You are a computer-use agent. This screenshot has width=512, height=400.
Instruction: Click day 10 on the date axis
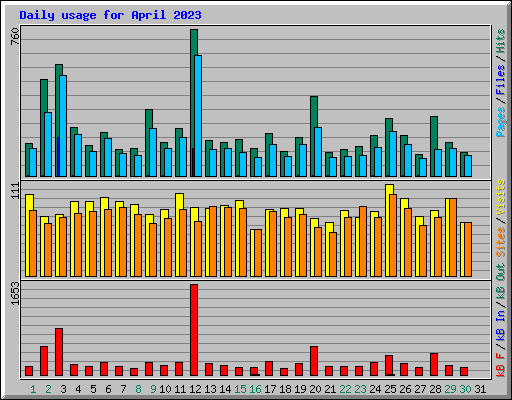[x=165, y=389]
